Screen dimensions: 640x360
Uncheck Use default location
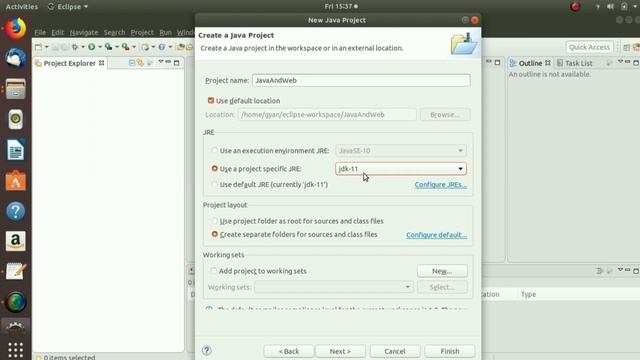[x=211, y=100]
